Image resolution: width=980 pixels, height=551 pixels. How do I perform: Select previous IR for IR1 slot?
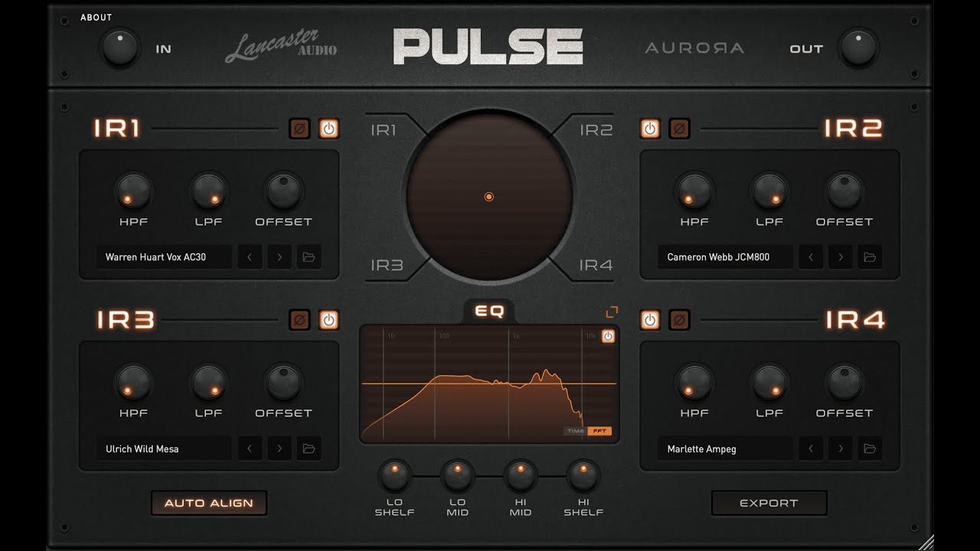tap(250, 257)
